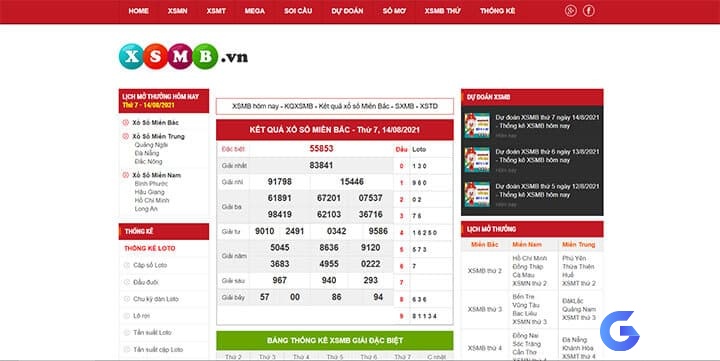Click the circle icon beside Lô rơi
This screenshot has height=361, width=720.
[x=127, y=316]
